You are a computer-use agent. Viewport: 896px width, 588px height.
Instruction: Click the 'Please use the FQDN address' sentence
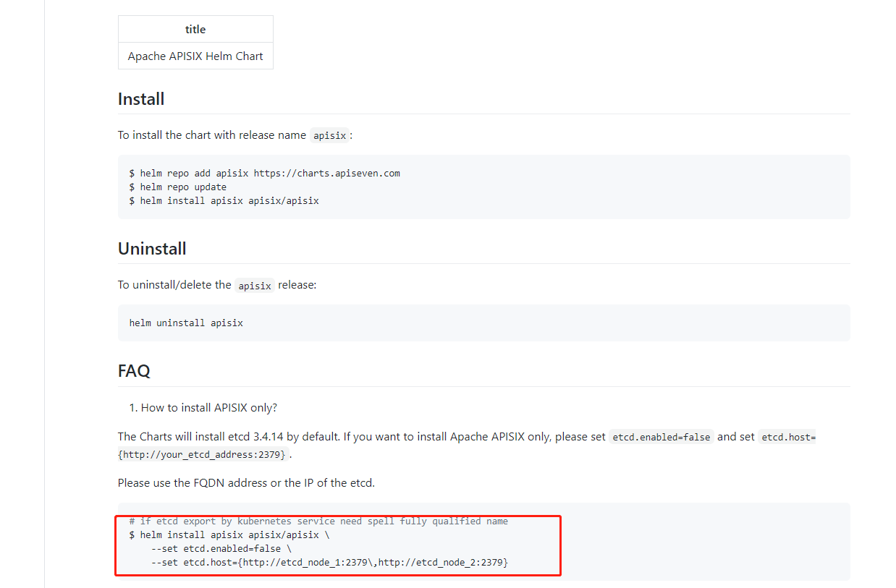coord(246,483)
